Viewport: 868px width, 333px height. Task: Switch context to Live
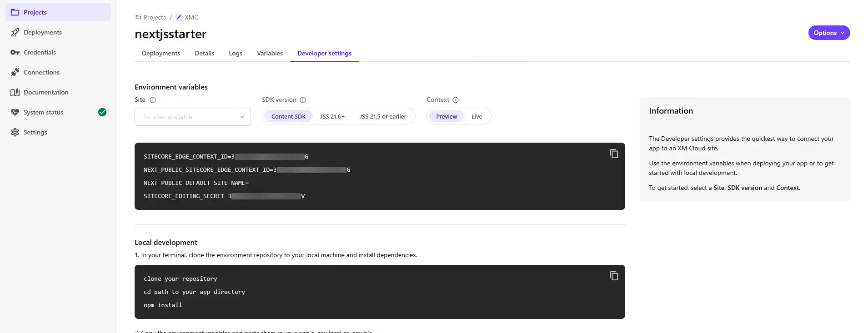coord(477,116)
